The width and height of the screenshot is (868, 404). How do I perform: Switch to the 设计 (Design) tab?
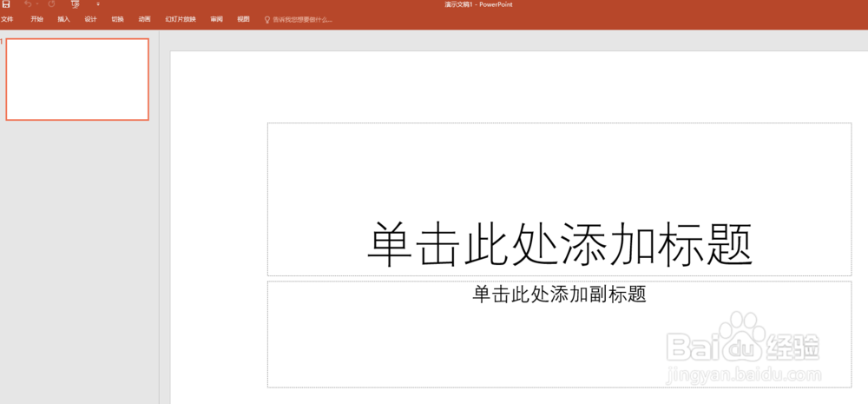(91, 19)
